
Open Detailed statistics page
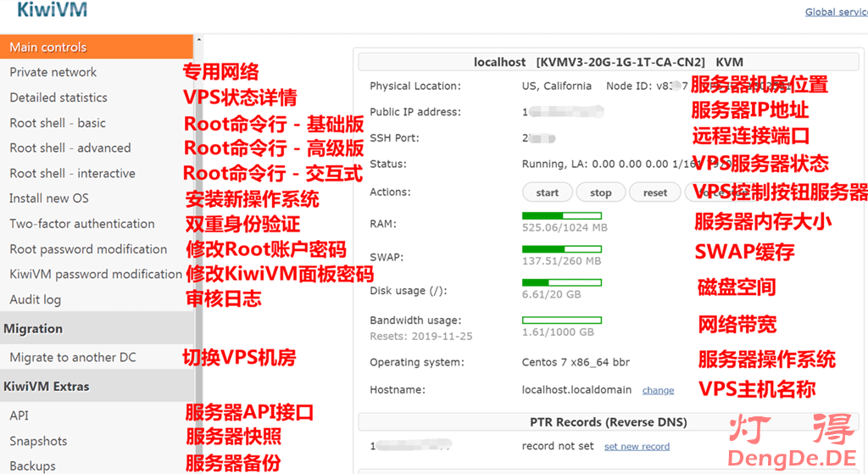(x=58, y=98)
